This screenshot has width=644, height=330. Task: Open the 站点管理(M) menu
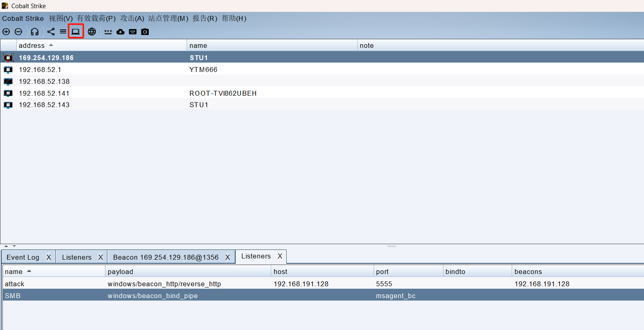(168, 18)
